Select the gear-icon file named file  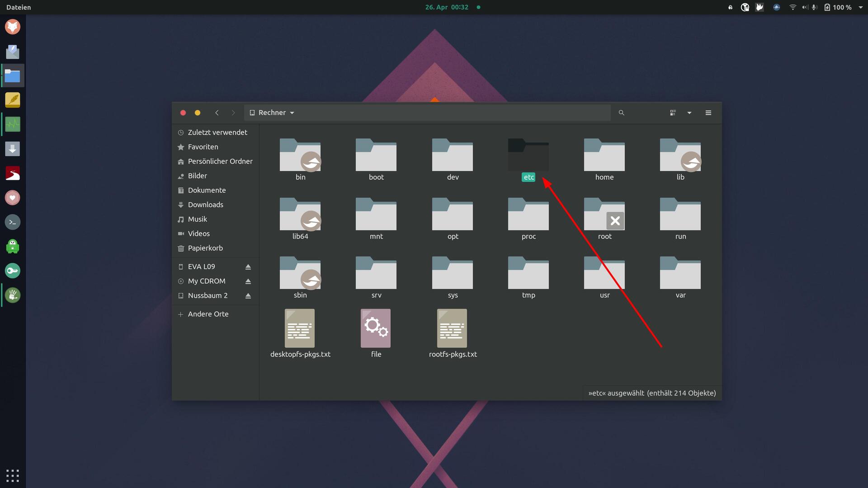click(376, 329)
